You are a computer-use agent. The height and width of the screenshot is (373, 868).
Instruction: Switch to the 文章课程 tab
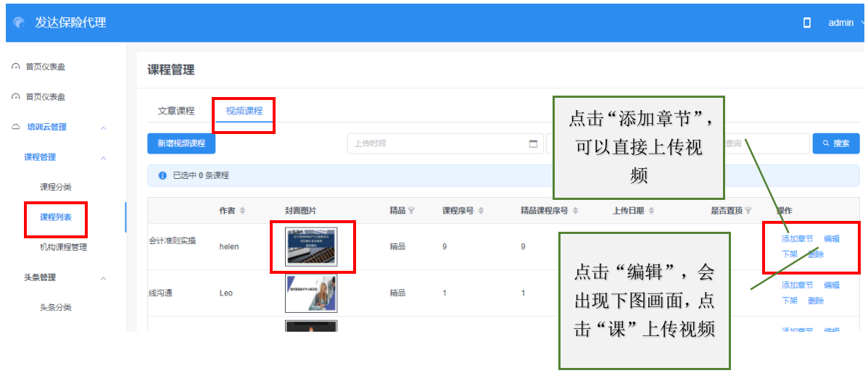[x=176, y=111]
